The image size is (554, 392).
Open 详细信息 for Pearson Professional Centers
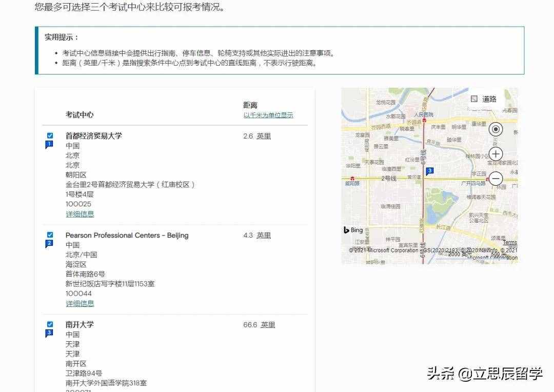80,303
